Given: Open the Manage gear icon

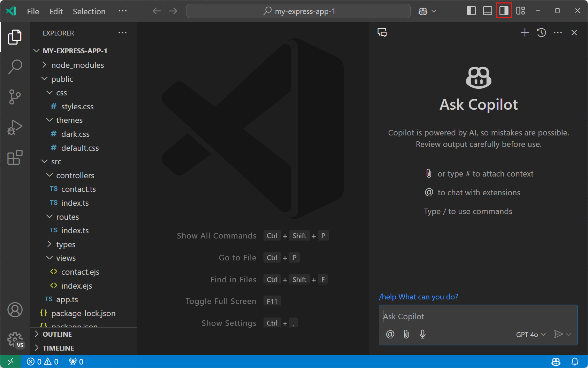Looking at the screenshot, I should click(15, 339).
